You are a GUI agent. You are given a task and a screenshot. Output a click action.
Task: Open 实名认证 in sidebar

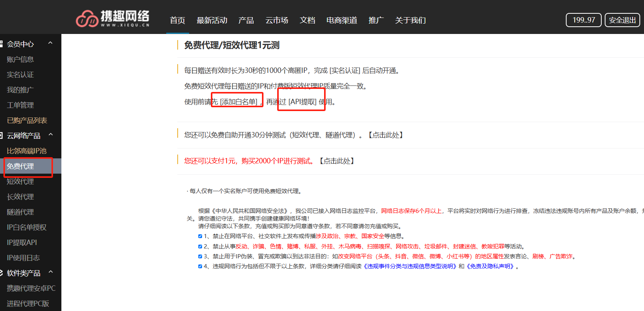point(20,74)
